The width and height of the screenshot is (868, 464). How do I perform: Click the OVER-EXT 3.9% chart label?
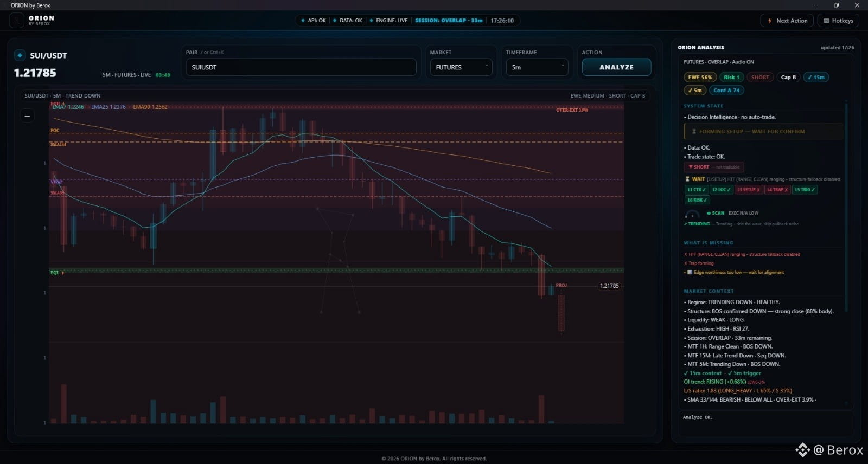[x=572, y=110]
